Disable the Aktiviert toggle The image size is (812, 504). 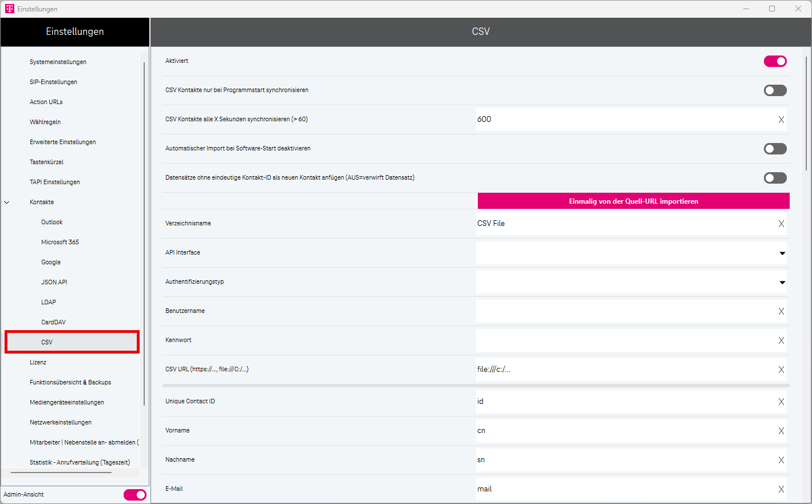775,61
